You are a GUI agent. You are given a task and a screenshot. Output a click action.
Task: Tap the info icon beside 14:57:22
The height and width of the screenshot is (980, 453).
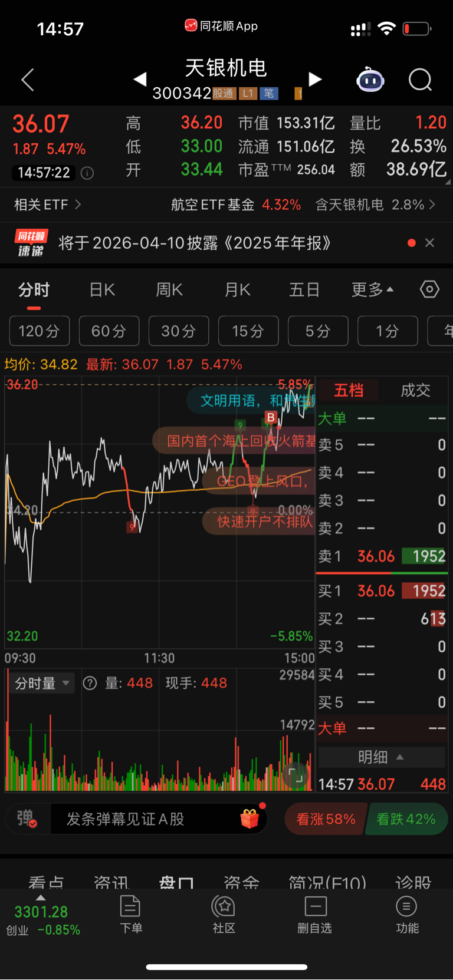[x=87, y=173]
